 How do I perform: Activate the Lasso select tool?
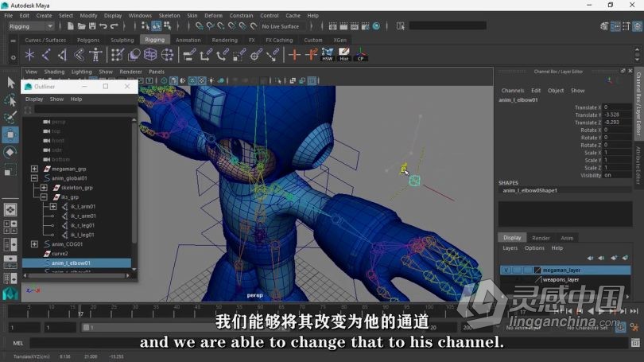pos(10,99)
